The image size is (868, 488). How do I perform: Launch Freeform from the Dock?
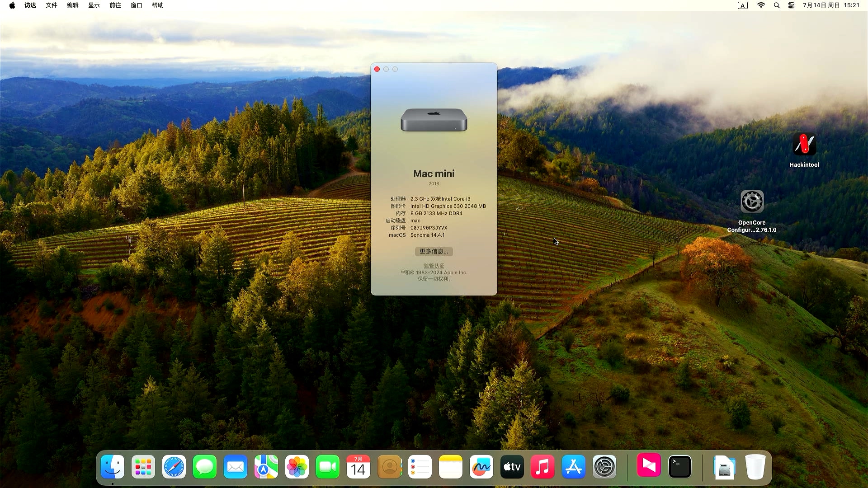point(481,467)
